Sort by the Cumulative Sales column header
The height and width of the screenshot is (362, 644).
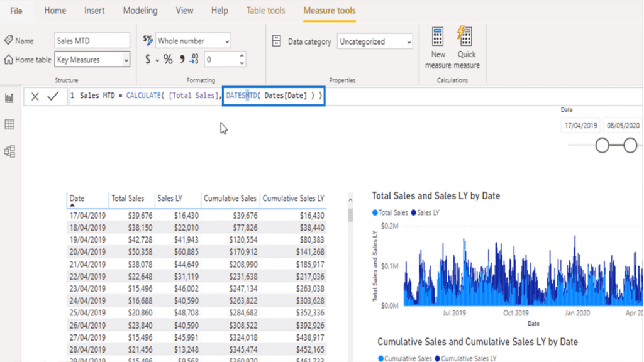click(x=230, y=199)
